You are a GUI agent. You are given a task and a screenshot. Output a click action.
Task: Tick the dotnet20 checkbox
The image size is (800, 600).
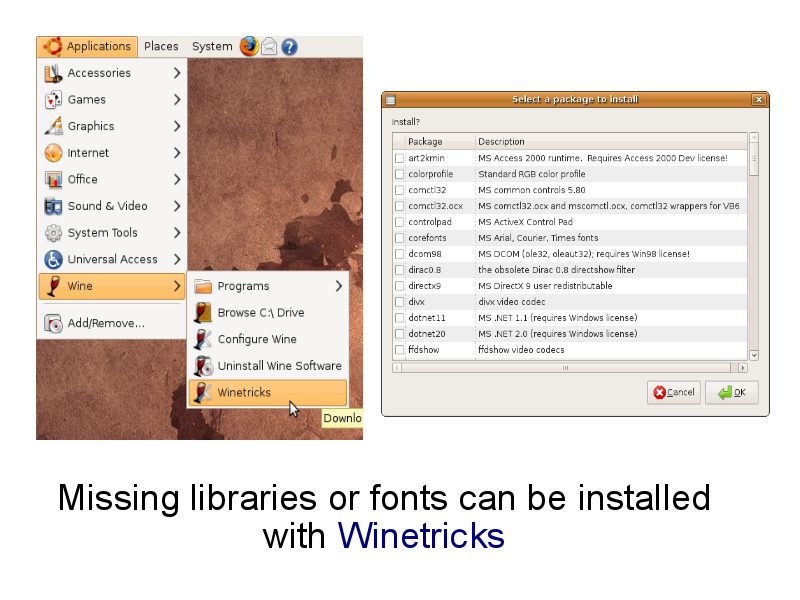[399, 334]
